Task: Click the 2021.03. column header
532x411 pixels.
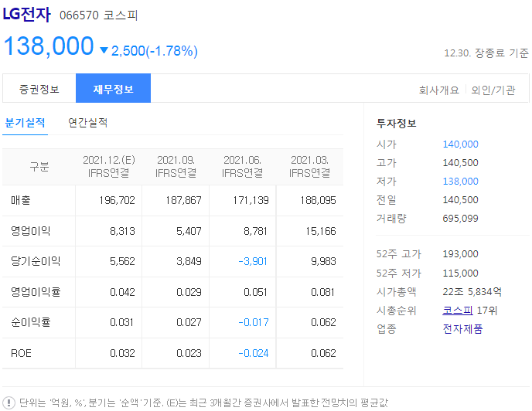Action: 309,167
